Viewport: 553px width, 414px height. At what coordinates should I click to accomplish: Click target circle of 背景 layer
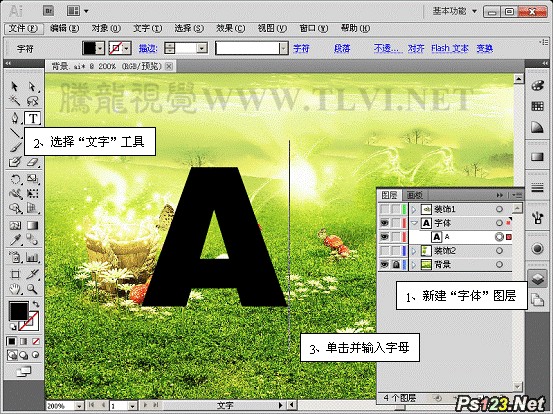[x=499, y=264]
